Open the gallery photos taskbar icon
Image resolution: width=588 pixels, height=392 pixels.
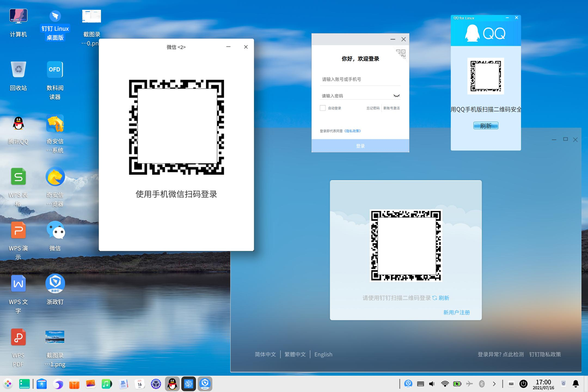pos(90,384)
